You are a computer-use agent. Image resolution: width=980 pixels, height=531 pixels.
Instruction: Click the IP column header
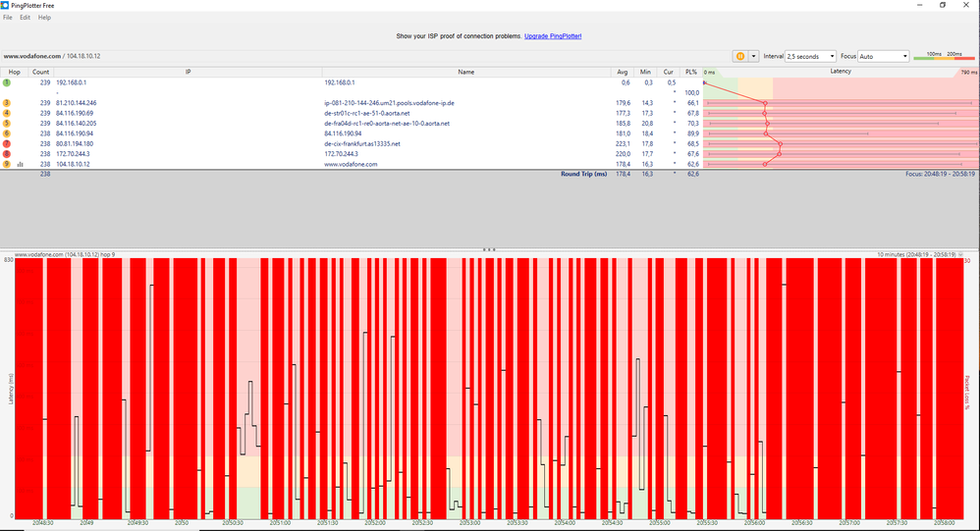(x=188, y=72)
